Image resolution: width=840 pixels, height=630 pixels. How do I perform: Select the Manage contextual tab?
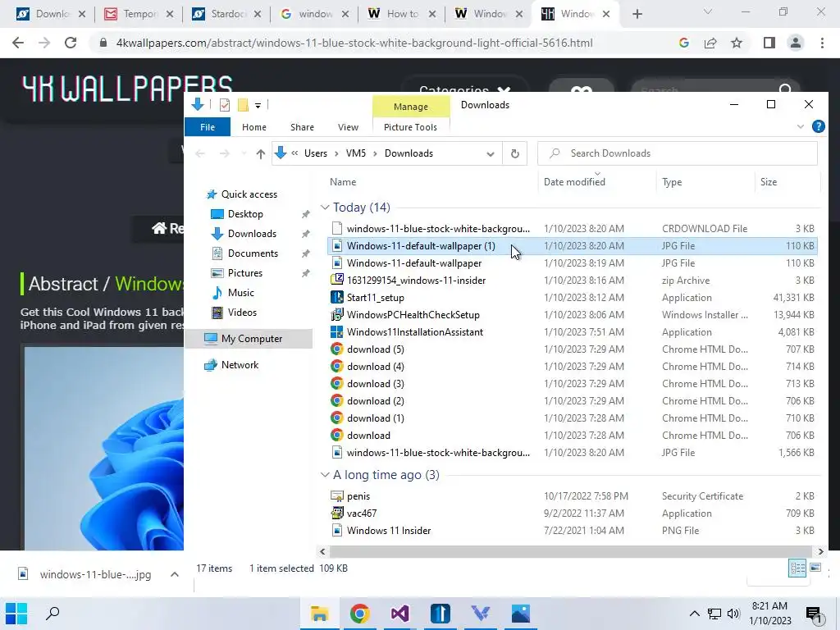pos(411,107)
